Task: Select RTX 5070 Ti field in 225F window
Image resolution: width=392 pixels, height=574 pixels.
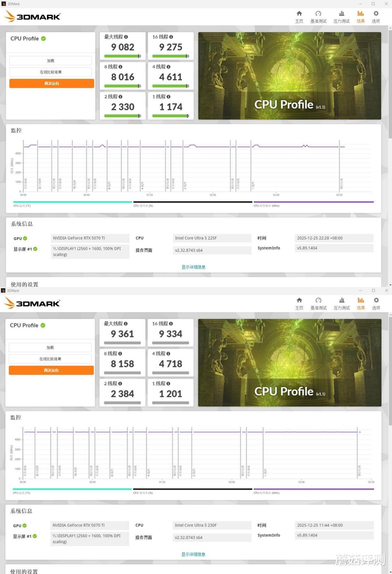Action: (x=90, y=238)
